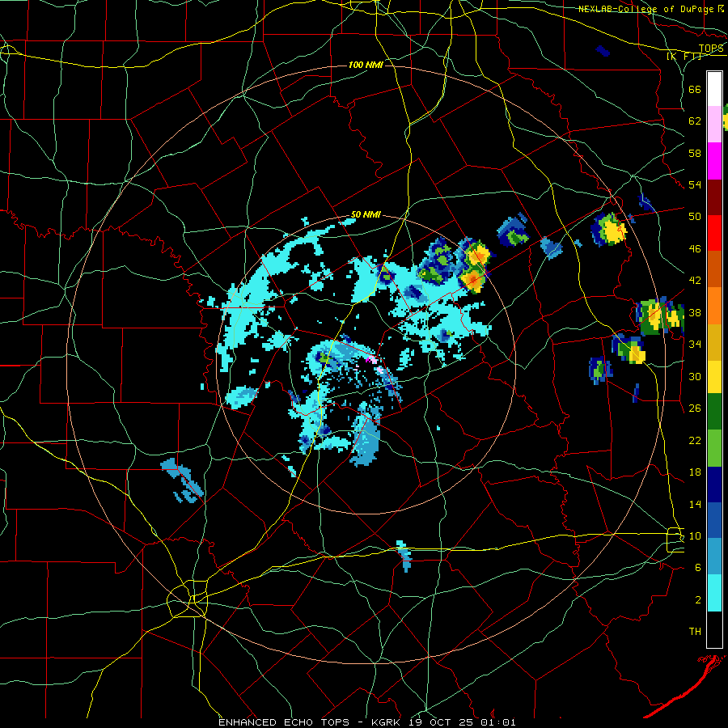Click the "TH" threshold label

[x=695, y=632]
